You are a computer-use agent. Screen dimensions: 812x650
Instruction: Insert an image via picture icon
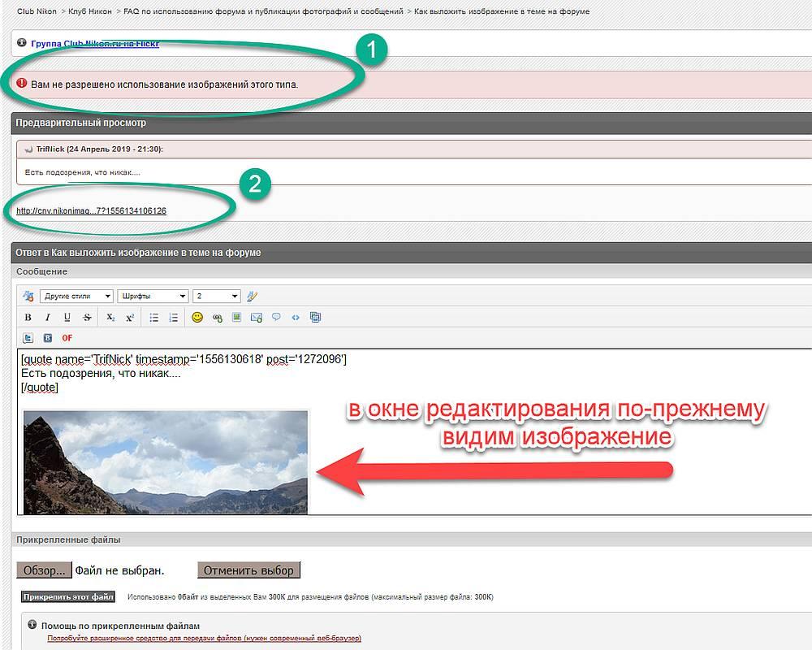236,317
